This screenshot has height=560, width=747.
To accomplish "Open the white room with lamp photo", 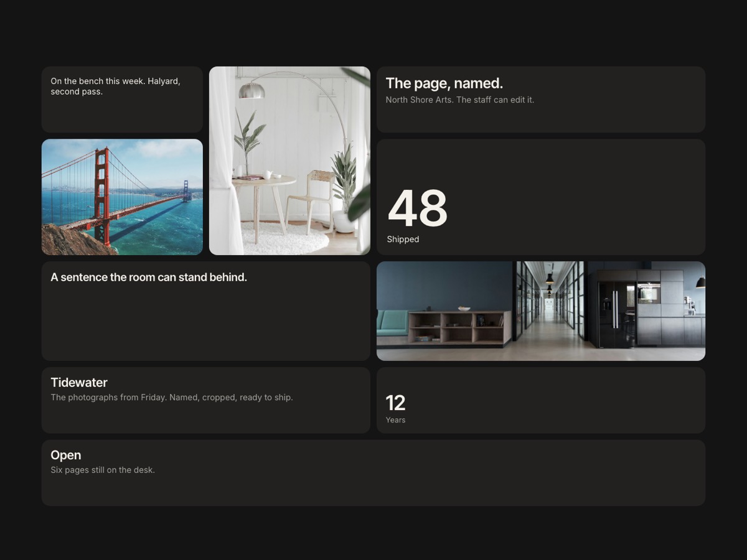I will (289, 161).
